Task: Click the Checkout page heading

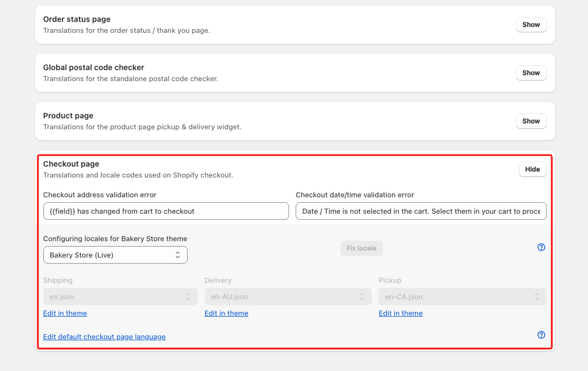Action: (71, 164)
